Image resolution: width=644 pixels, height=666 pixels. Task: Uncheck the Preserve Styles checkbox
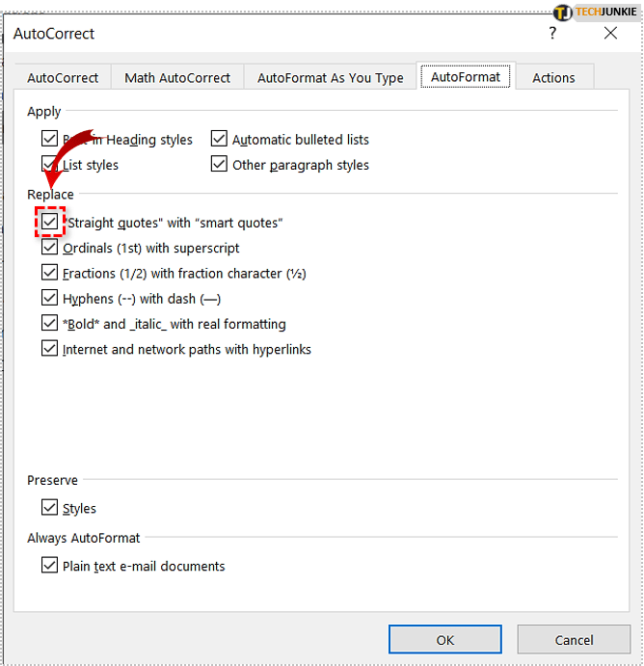(50, 508)
